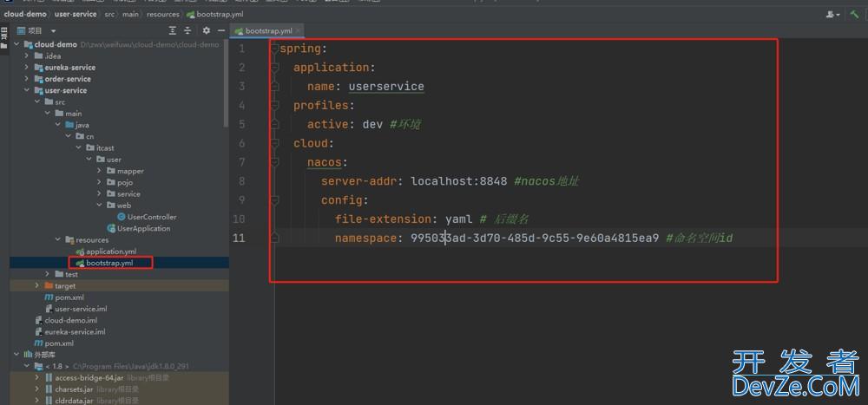
Task: Expand the pojo package
Action: [99, 183]
